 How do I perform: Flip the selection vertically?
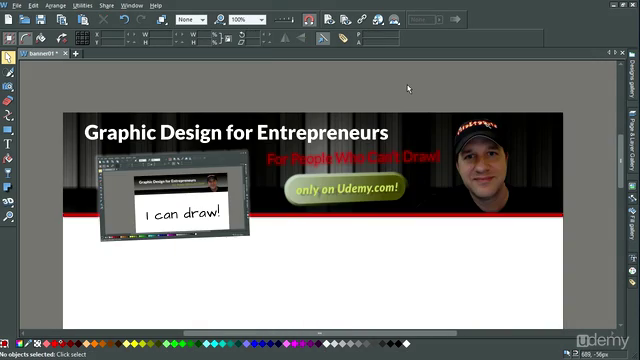tap(301, 38)
